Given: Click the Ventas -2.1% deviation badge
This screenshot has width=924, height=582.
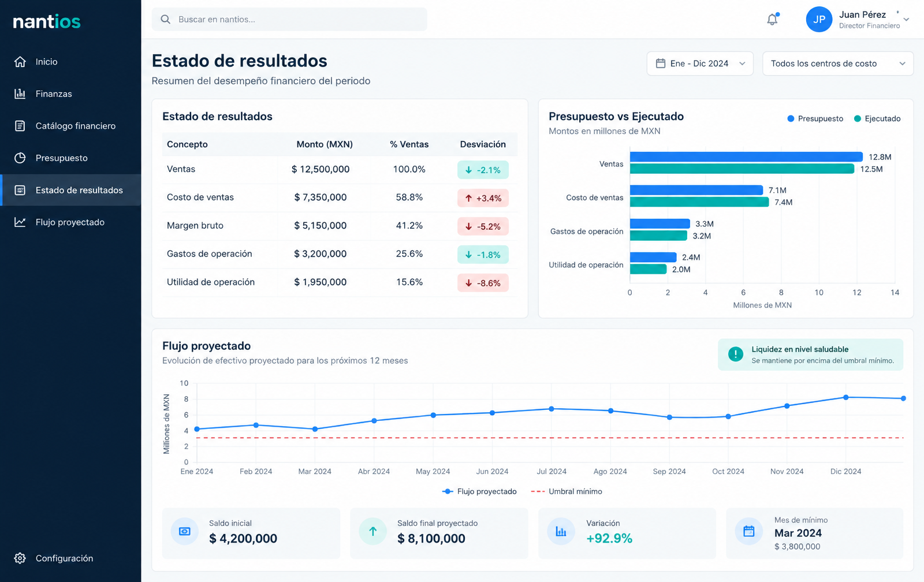Looking at the screenshot, I should point(483,170).
